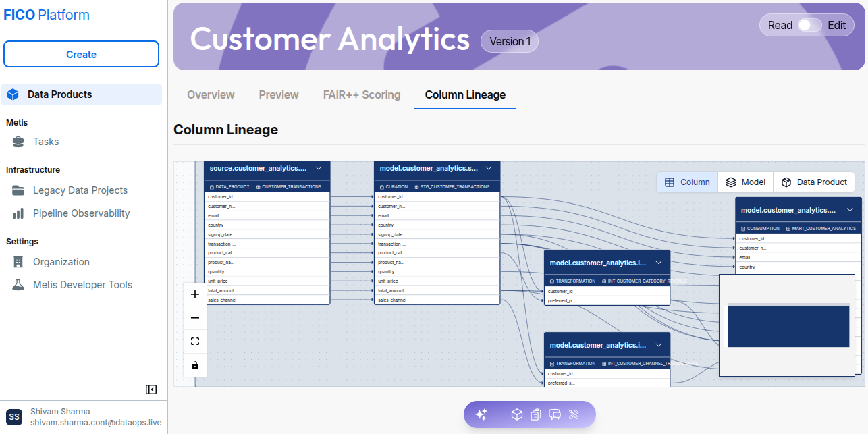The height and width of the screenshot is (434, 868).
Task: Toggle the lineage canvas lock icon
Action: coord(195,365)
